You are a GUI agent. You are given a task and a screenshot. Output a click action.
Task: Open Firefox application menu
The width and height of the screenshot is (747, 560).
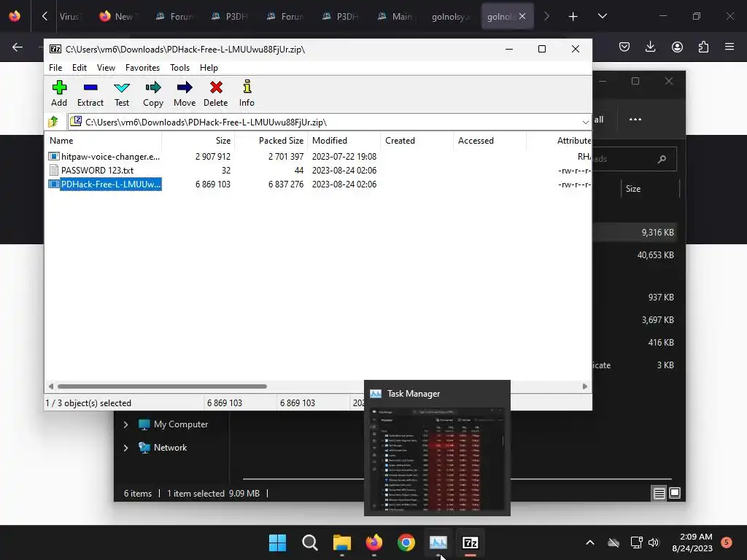(x=729, y=47)
